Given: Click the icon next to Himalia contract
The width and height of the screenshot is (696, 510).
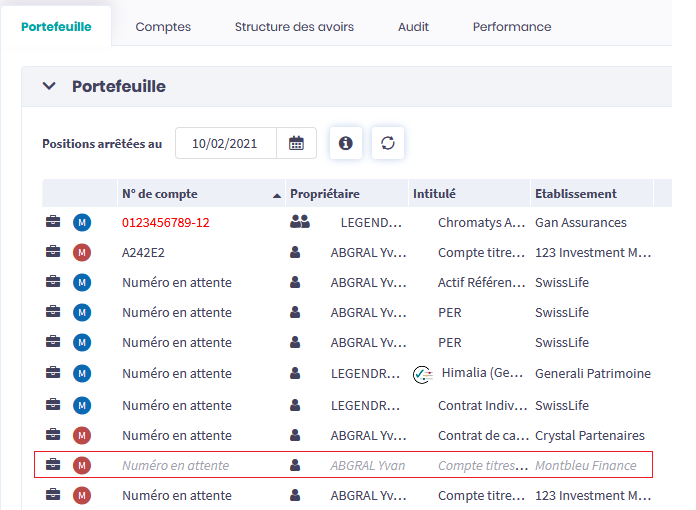Looking at the screenshot, I should click(422, 375).
